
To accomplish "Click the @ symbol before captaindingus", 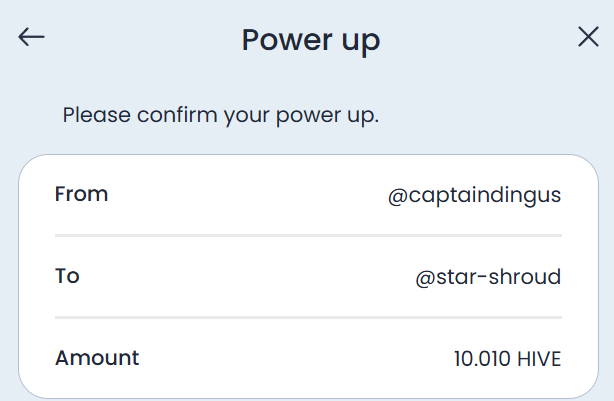I will pos(398,196).
